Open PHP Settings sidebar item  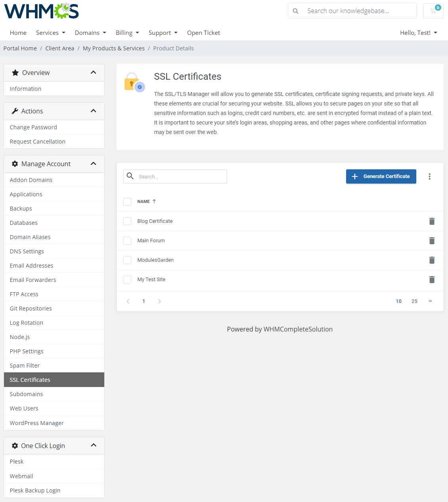coord(54,351)
